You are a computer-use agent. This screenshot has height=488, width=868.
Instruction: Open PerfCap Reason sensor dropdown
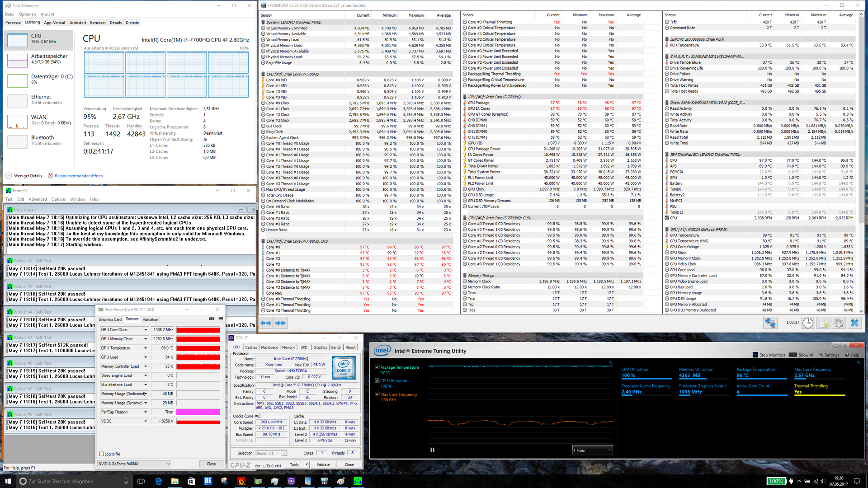pos(146,412)
